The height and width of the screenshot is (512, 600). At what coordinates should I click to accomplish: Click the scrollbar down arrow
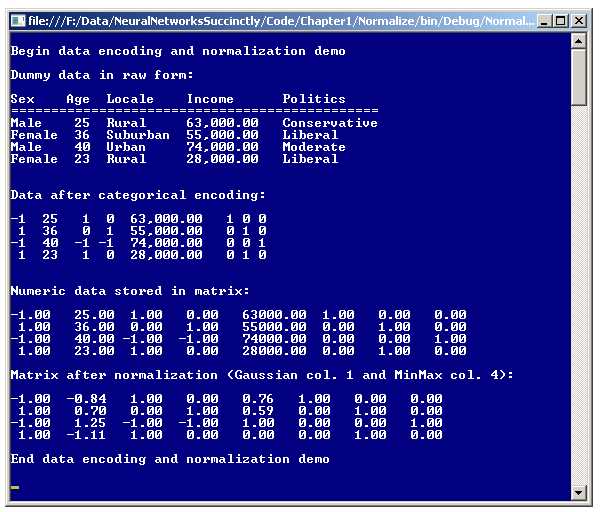579,492
